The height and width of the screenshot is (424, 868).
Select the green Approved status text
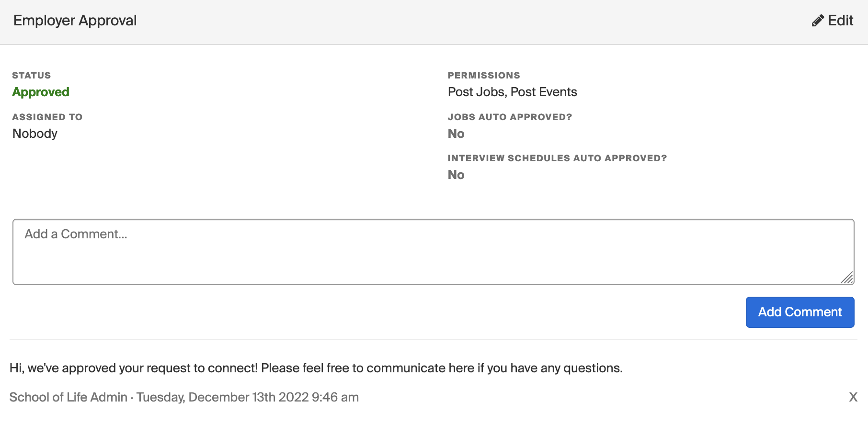click(x=41, y=92)
